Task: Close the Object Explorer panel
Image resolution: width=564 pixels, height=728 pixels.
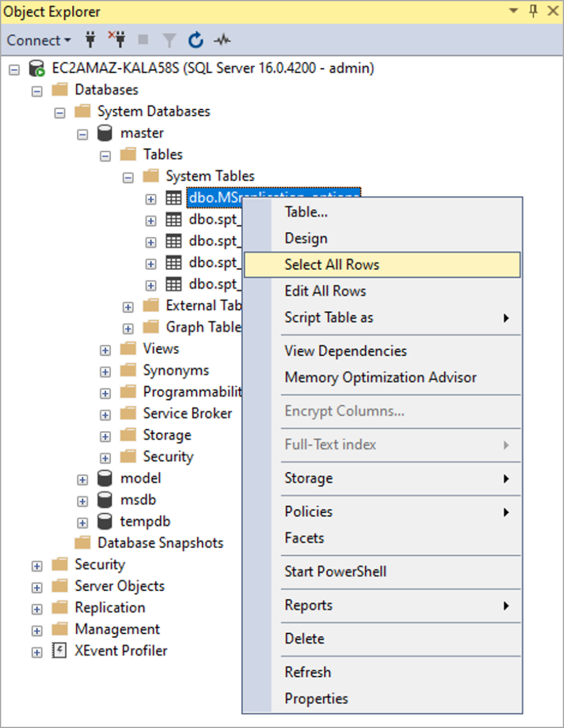Action: tap(553, 11)
